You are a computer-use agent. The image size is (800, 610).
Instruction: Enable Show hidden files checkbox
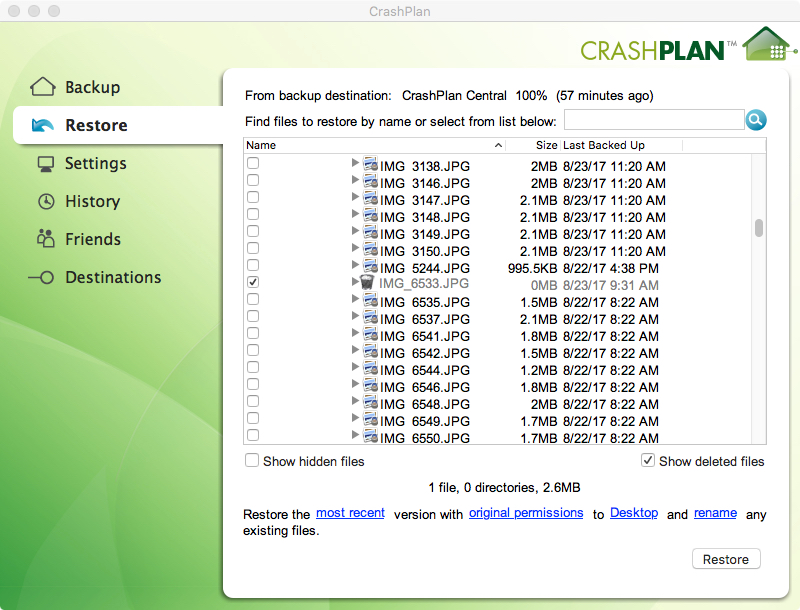click(252, 461)
